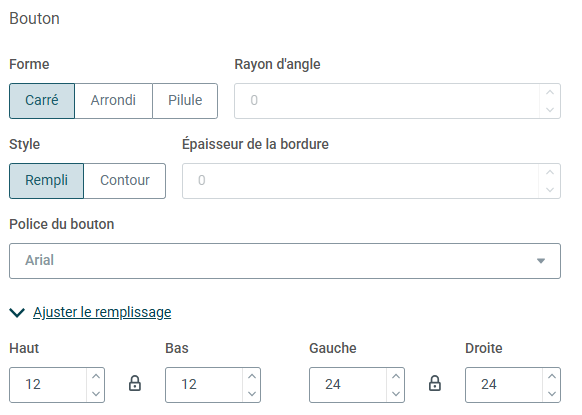Increase the Droite padding value
The width and height of the screenshot is (582, 415).
(552, 376)
